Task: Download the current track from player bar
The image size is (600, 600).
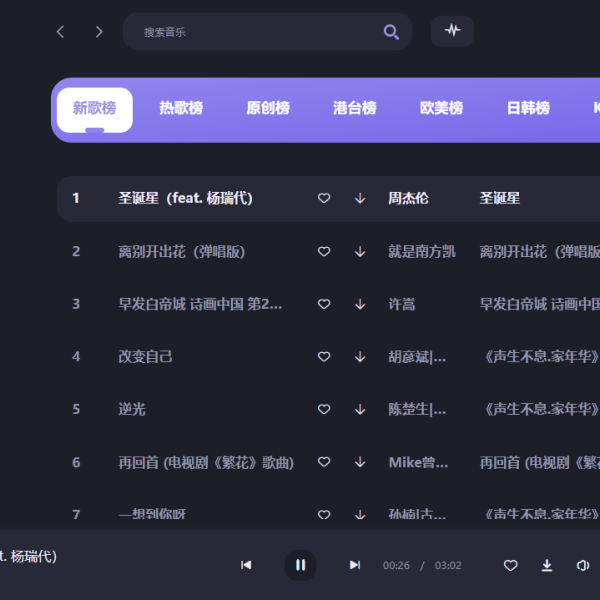Action: pos(547,565)
